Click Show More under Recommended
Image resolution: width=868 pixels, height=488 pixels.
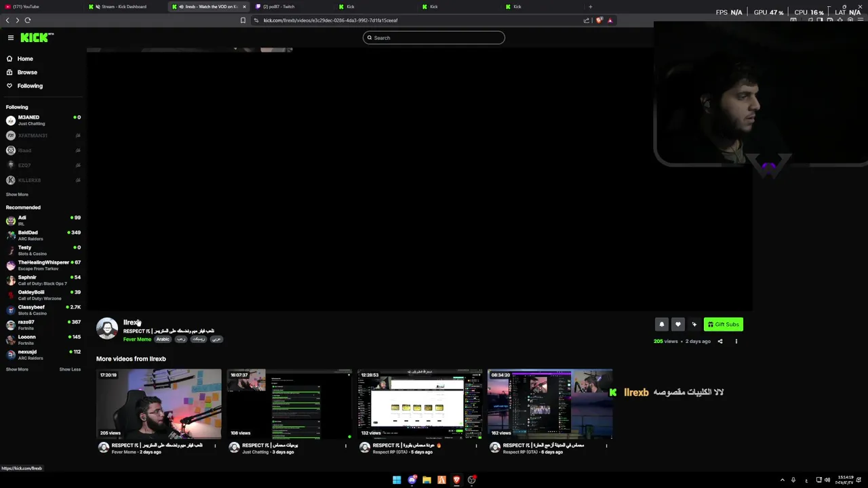tap(17, 369)
